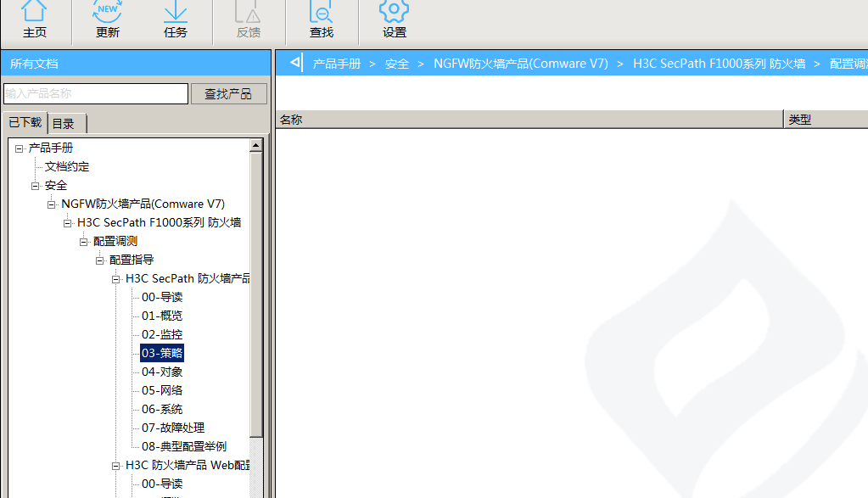
Task: Select the 06-系统 tree item
Action: tap(162, 410)
